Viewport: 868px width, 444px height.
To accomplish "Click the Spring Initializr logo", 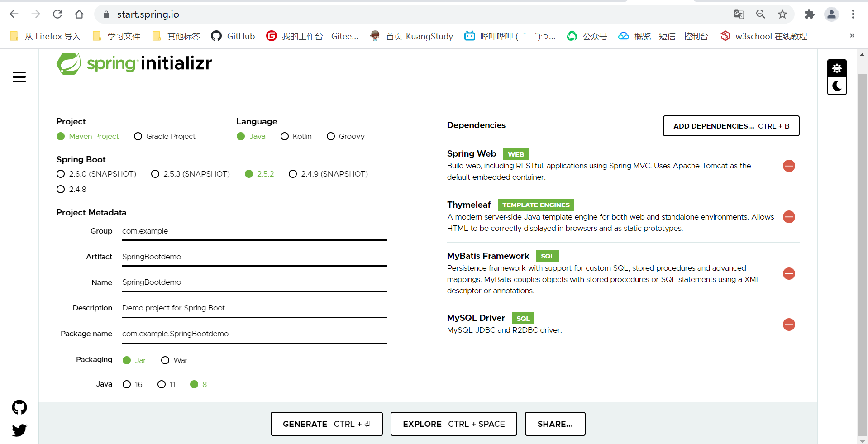I will [134, 63].
